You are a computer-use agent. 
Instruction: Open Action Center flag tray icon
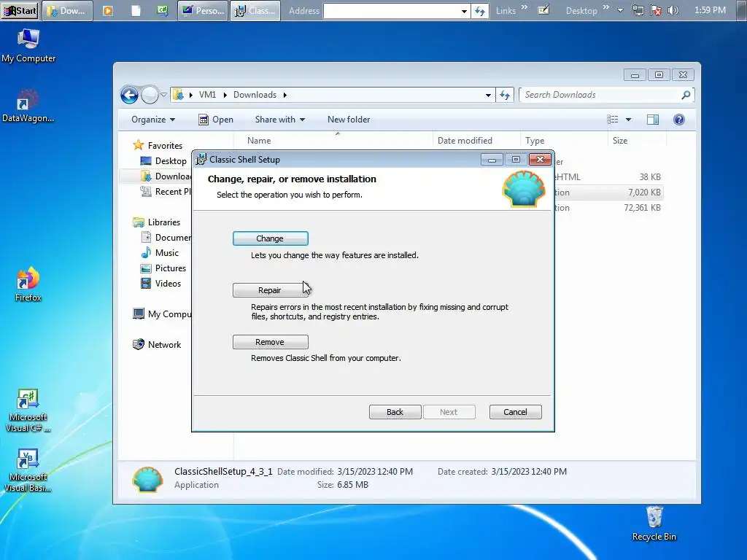656,10
